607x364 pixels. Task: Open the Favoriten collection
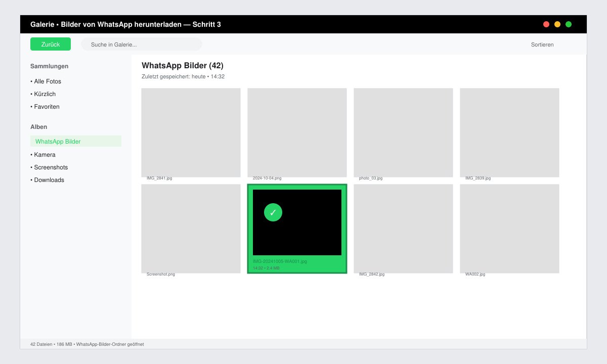click(x=45, y=107)
